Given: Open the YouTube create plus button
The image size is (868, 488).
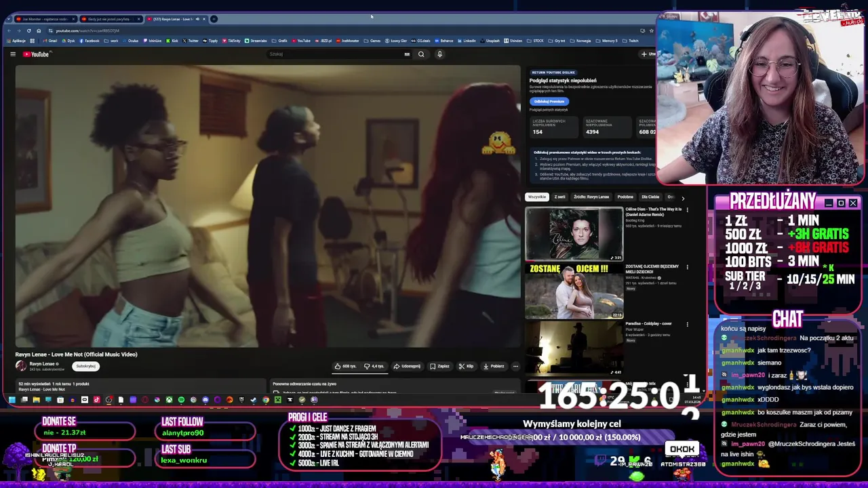Looking at the screenshot, I should 646,54.
